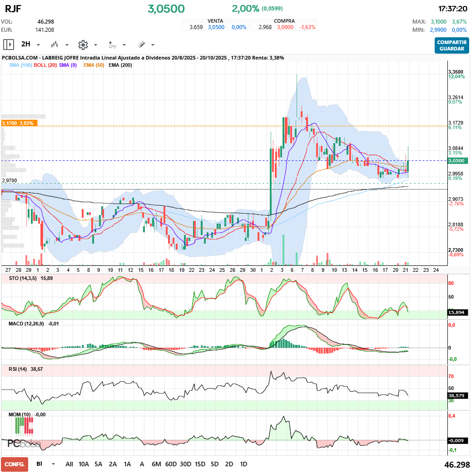476x474 pixels.
Task: Click the COMPARTIR GUARDAR button
Action: click(x=451, y=45)
